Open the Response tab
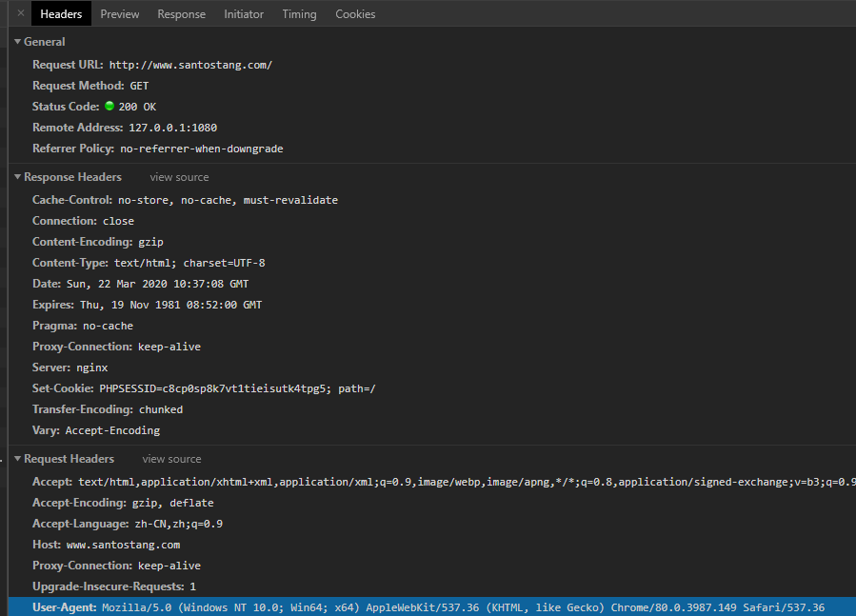 (181, 14)
